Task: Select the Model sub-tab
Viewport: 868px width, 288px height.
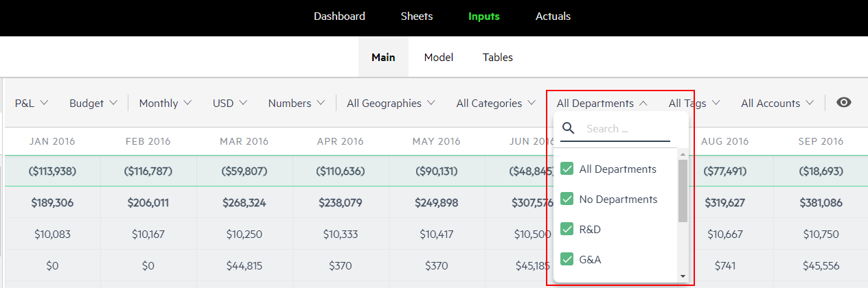Action: coord(439,57)
